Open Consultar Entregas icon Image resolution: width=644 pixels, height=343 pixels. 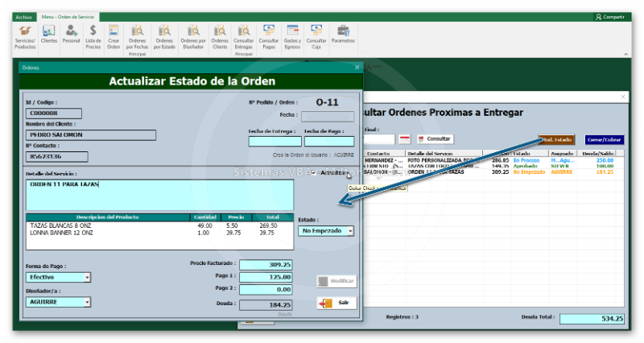tap(244, 37)
